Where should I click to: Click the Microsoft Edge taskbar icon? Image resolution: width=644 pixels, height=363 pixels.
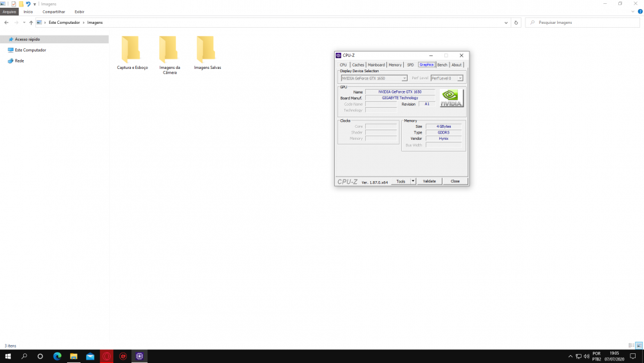[x=57, y=356]
